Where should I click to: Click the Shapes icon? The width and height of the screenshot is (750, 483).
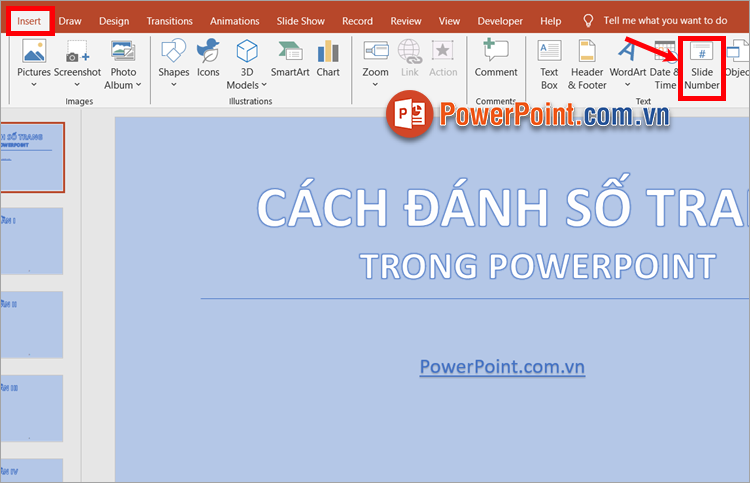tap(174, 52)
